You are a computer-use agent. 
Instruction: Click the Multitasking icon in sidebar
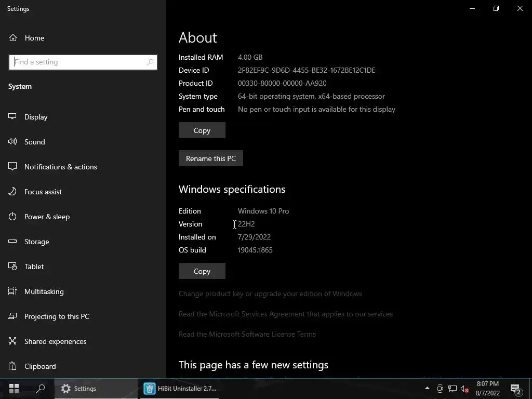click(12, 291)
